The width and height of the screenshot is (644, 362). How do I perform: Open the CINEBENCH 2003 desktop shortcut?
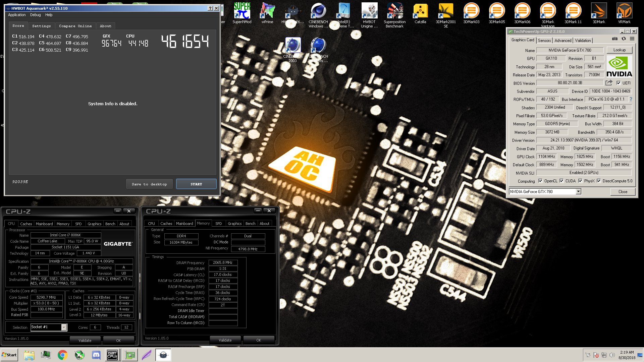pos(292,50)
